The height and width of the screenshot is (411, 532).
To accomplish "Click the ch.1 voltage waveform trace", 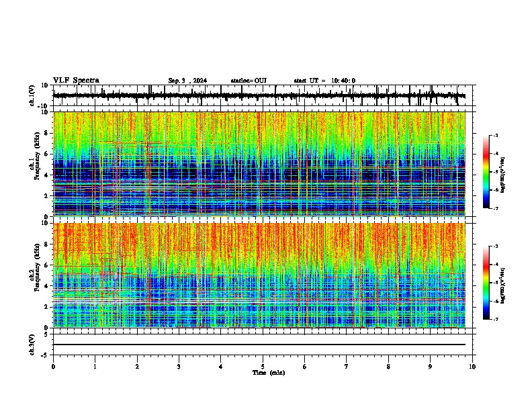I will click(x=259, y=95).
